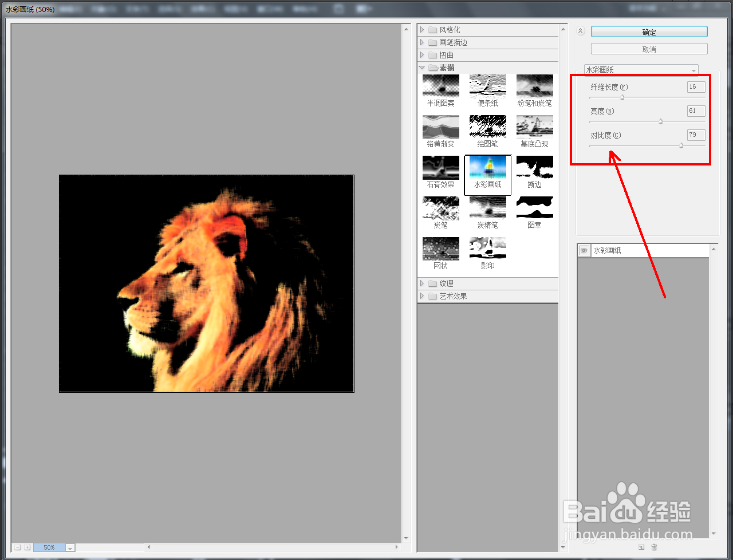733x560 pixels.
Task: Apply the 撕边 filter thumbnail
Action: coord(534,167)
